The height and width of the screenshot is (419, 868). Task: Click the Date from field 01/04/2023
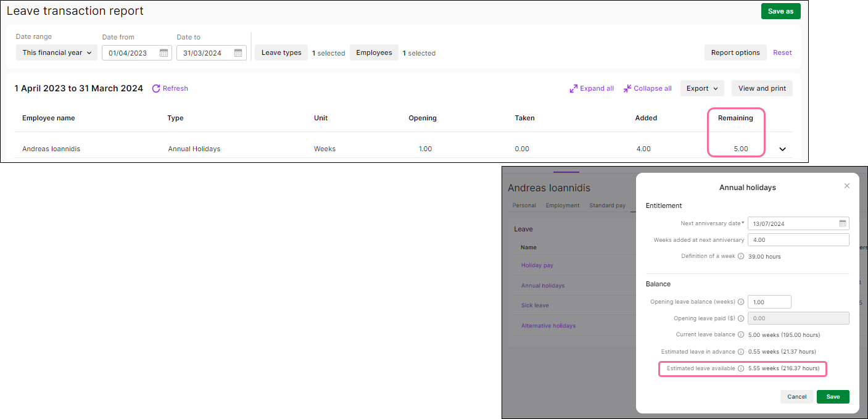[137, 53]
